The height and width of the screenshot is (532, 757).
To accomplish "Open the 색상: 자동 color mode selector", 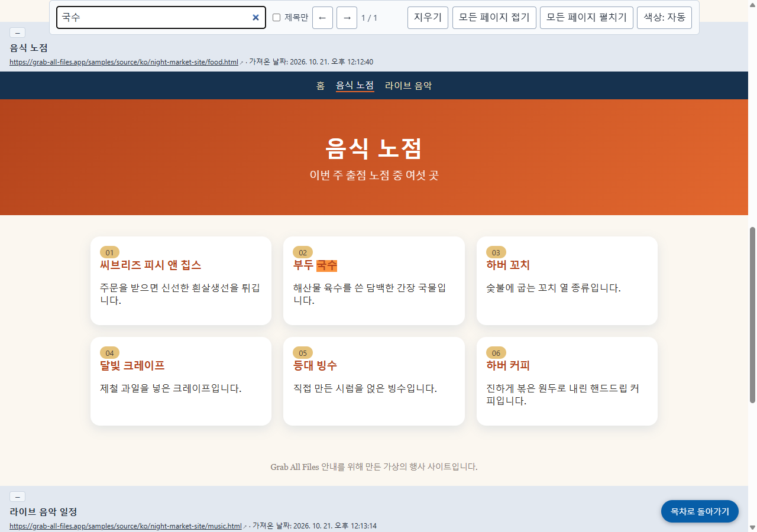I will tap(664, 18).
